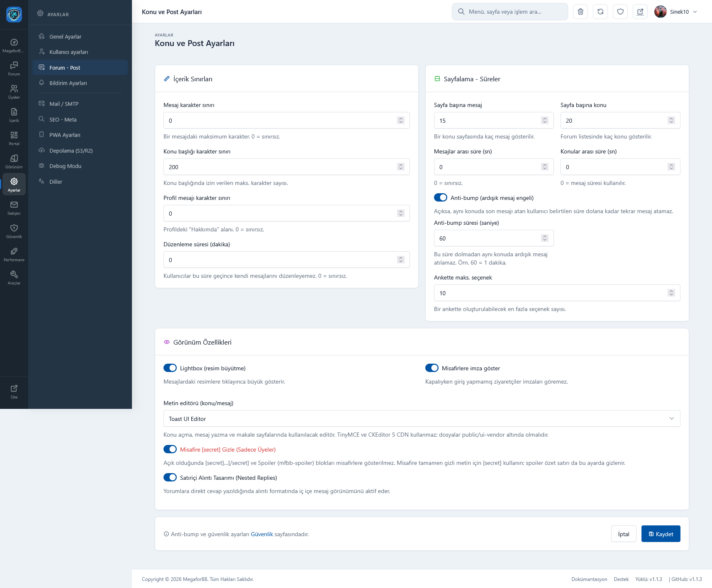The height and width of the screenshot is (588, 712).
Task: Disable the Anti-bump toggle
Action: pyautogui.click(x=441, y=198)
